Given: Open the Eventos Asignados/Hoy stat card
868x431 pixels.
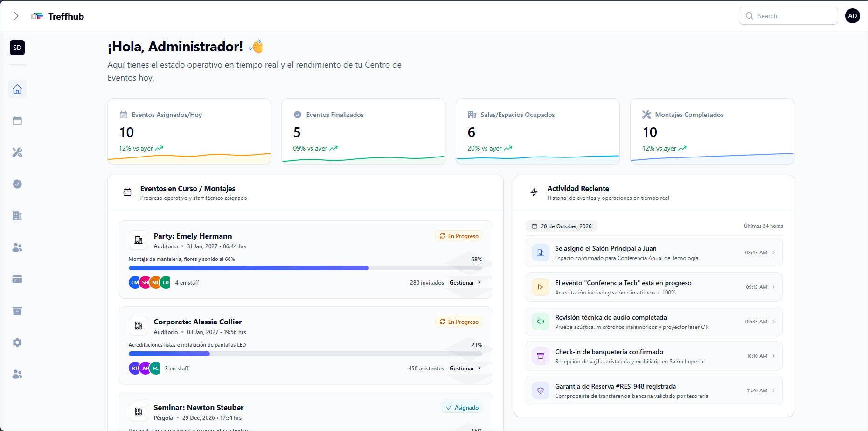Looking at the screenshot, I should tap(189, 131).
